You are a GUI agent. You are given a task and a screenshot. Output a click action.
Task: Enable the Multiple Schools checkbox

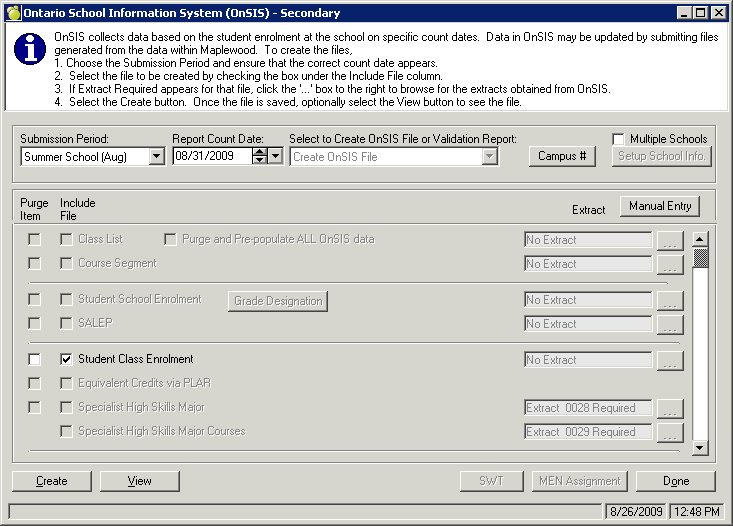click(619, 139)
